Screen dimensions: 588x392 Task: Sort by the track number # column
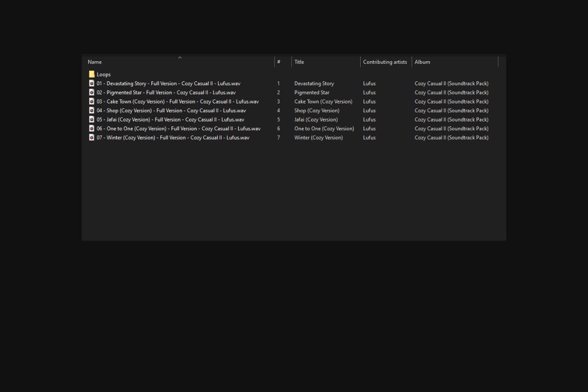pyautogui.click(x=279, y=62)
